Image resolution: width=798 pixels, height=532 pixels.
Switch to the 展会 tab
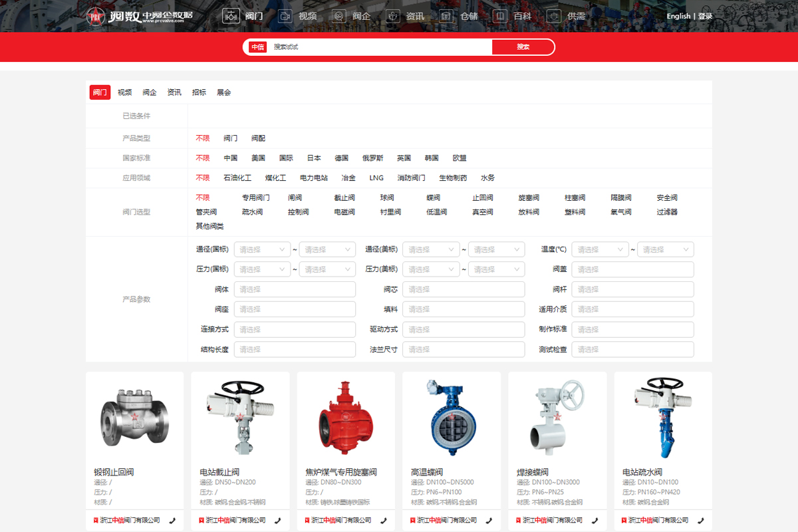click(x=223, y=93)
